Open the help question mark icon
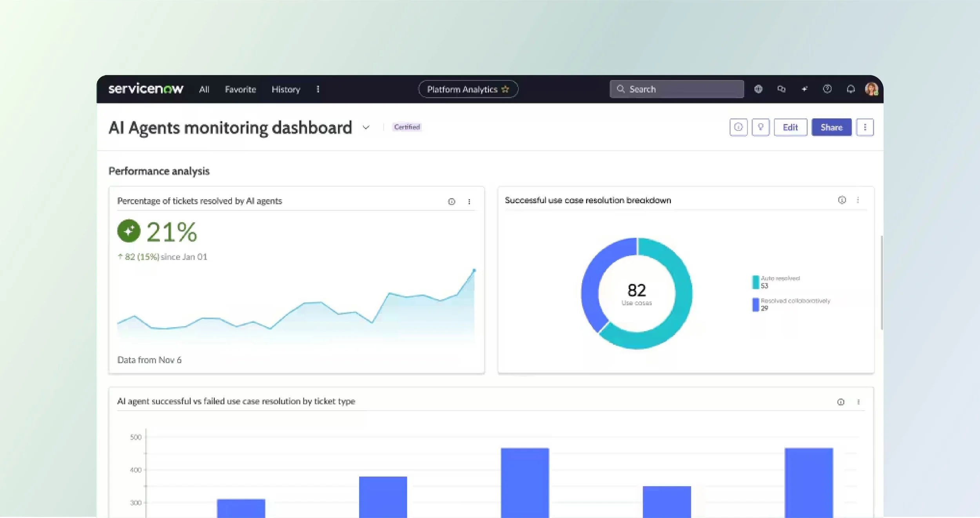980x518 pixels. tap(827, 89)
